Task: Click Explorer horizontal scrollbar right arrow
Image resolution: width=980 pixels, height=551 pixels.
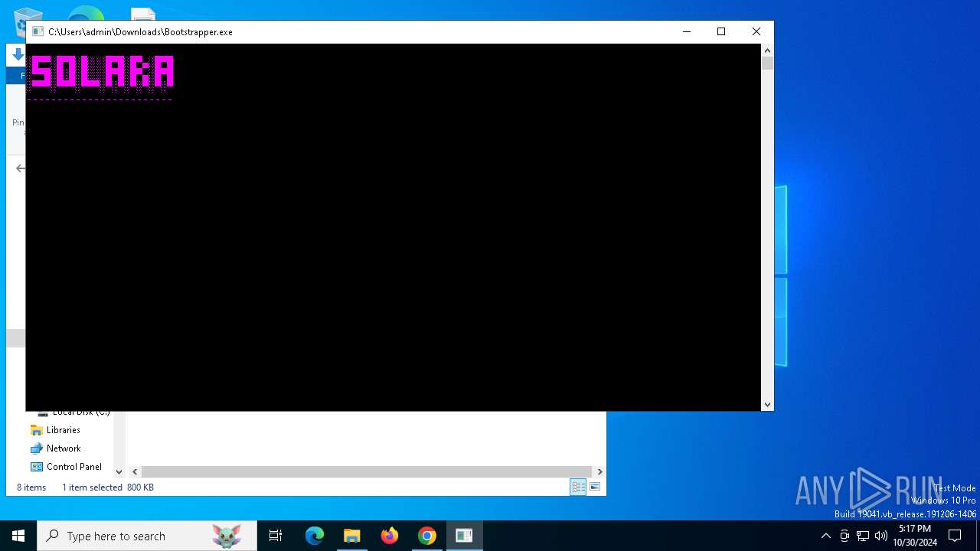Action: click(x=599, y=472)
